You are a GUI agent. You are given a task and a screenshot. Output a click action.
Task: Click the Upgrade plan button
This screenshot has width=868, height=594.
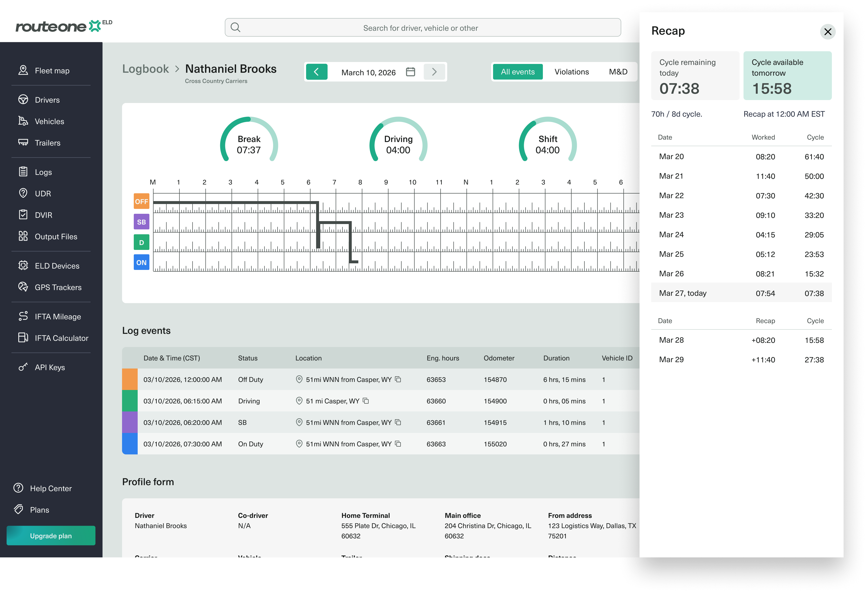click(51, 536)
